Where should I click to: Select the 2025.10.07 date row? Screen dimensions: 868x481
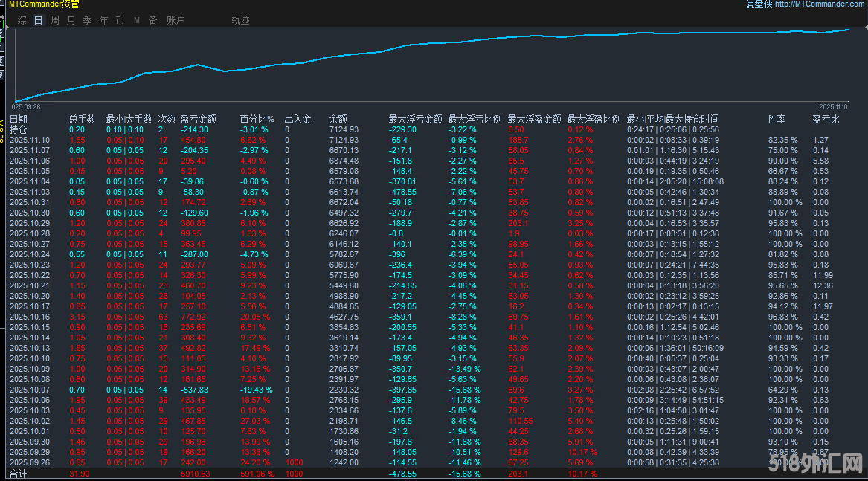click(x=30, y=390)
